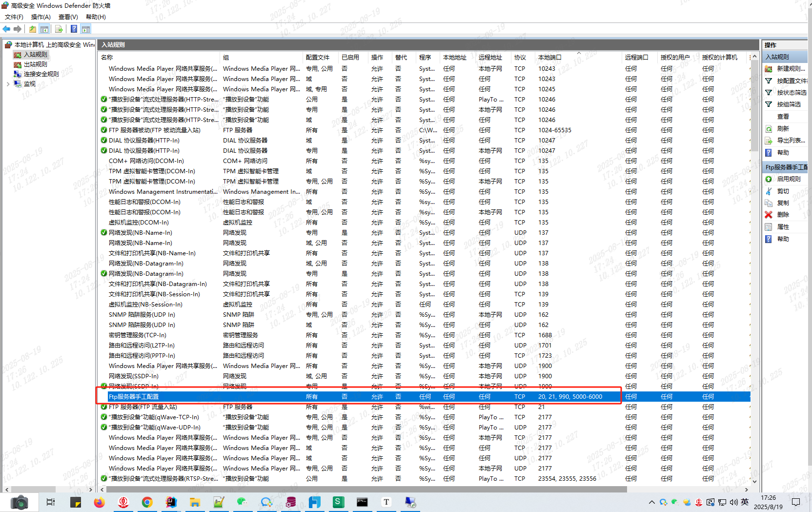Select root node 本地计算机 上的高级安全

(x=54, y=45)
